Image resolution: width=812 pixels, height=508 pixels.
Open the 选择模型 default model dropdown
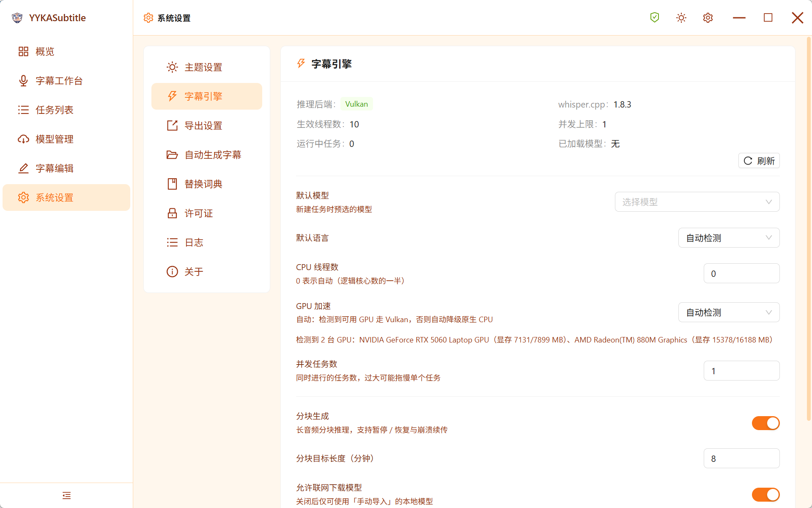point(697,202)
